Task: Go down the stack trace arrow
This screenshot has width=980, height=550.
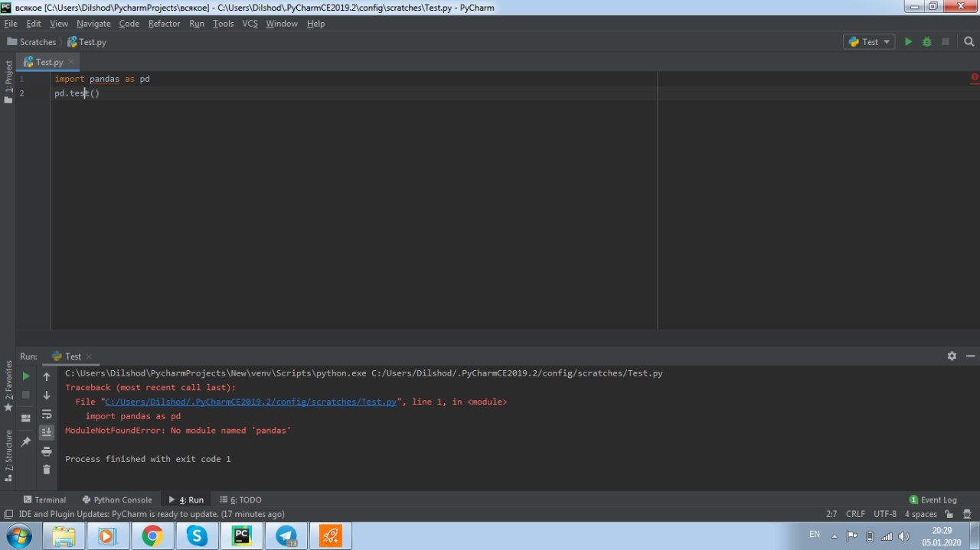Action: point(47,395)
